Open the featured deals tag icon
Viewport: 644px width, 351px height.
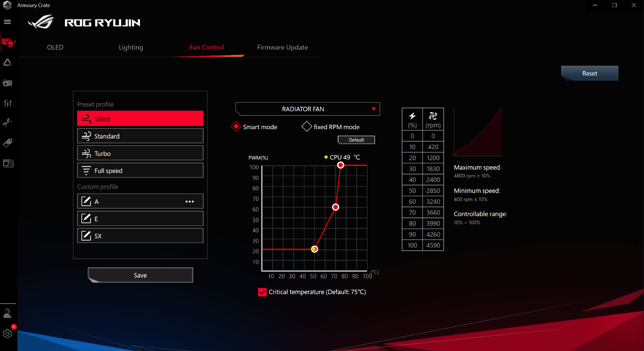(7, 143)
